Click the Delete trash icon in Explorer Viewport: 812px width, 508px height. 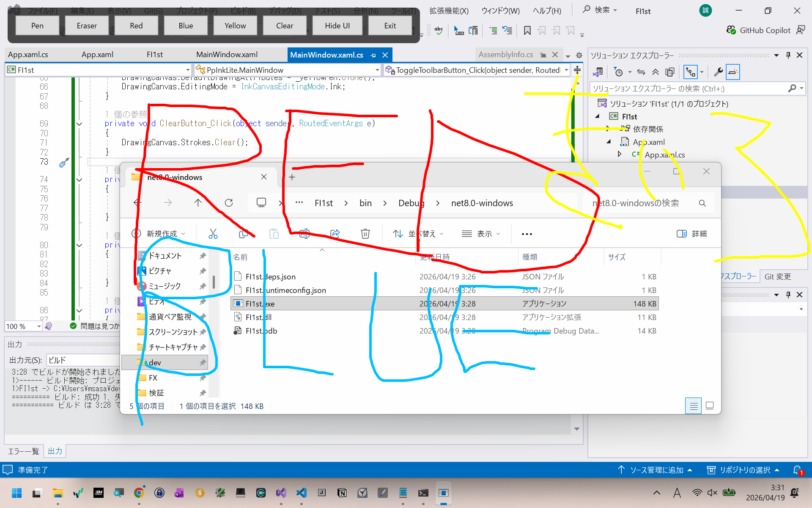[x=365, y=234]
